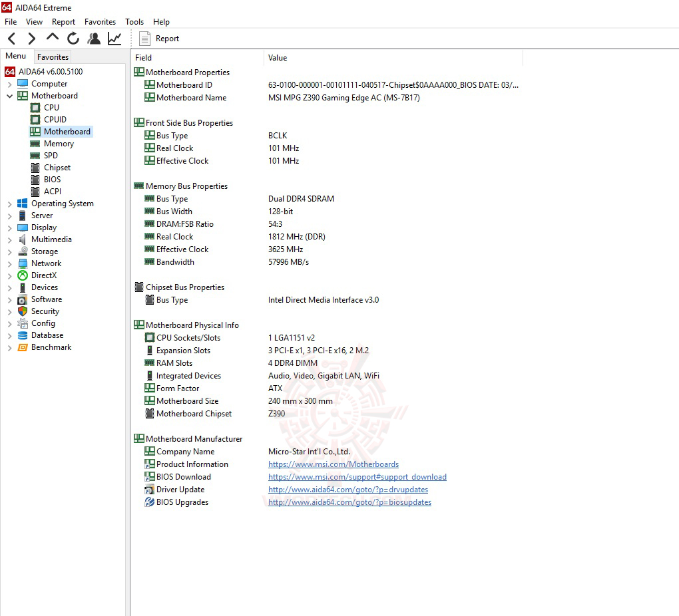Switch to the Menu tab in the sidebar
Screen dimensions: 679x616
(x=15, y=56)
